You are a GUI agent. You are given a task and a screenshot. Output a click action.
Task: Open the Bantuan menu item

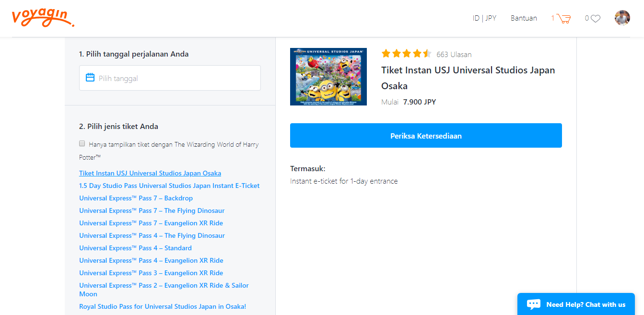[x=524, y=18]
